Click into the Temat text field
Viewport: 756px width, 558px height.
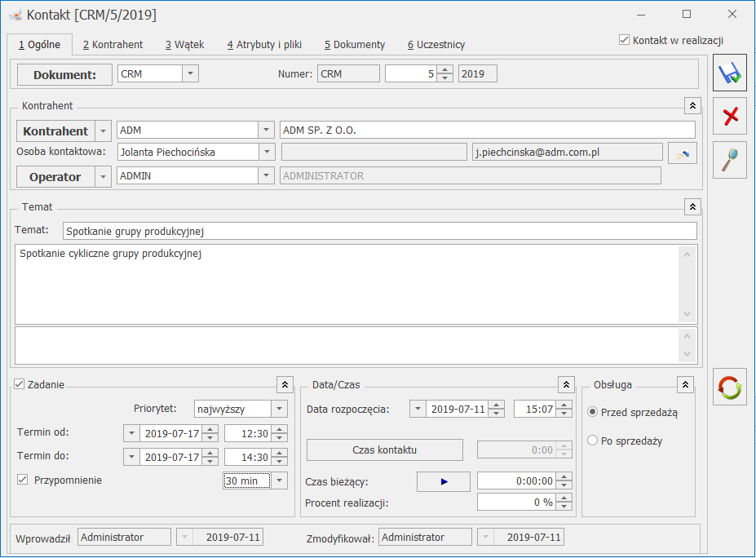pyautogui.click(x=379, y=232)
